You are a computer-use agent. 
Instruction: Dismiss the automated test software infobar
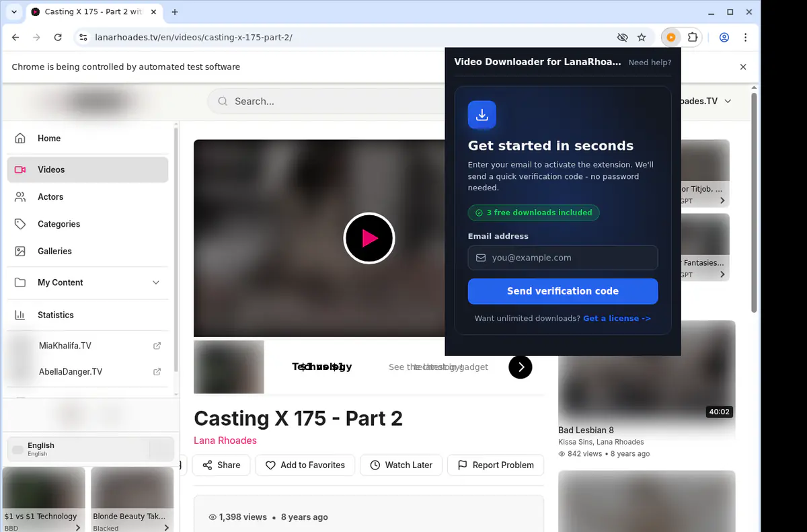pyautogui.click(x=743, y=67)
